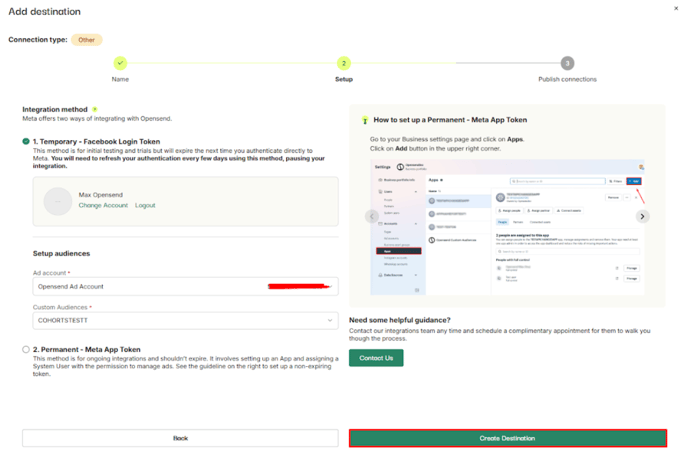
Task: Click the Setup step 2 circle
Action: coord(344,63)
